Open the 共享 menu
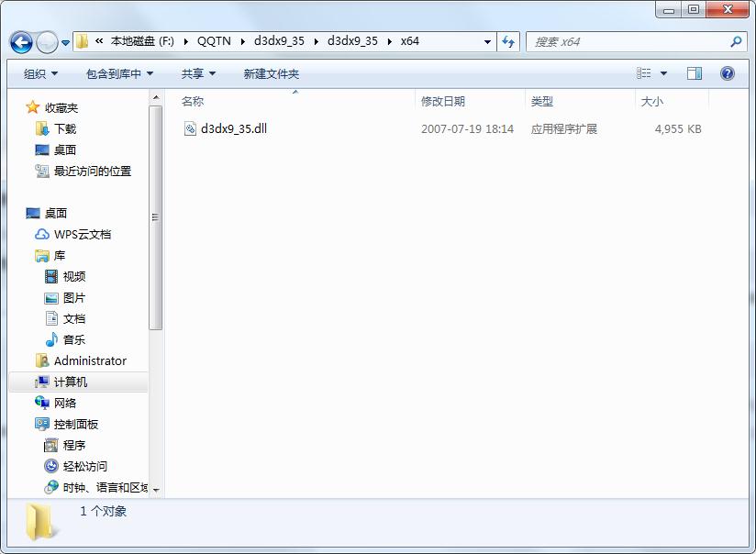The height and width of the screenshot is (554, 756). click(198, 73)
